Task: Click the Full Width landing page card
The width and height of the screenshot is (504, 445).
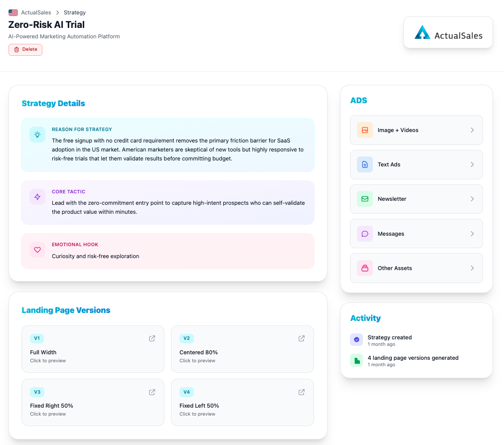Action: pyautogui.click(x=93, y=349)
